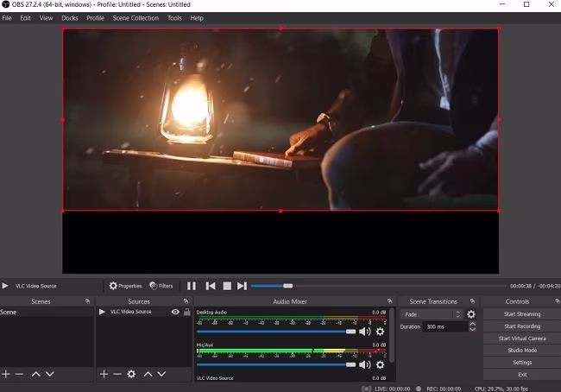
Task: Undock the Sources panel
Action: 186,301
